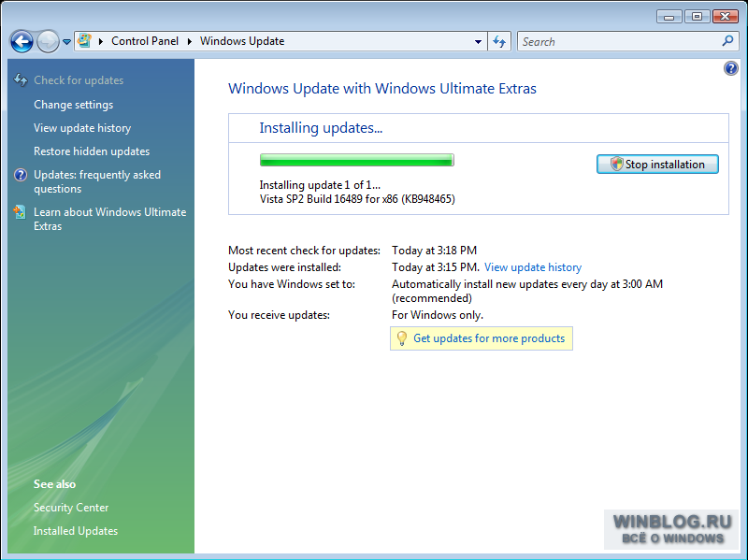Click the Control Panel icon in address bar
Image resolution: width=748 pixels, height=560 pixels.
84,41
